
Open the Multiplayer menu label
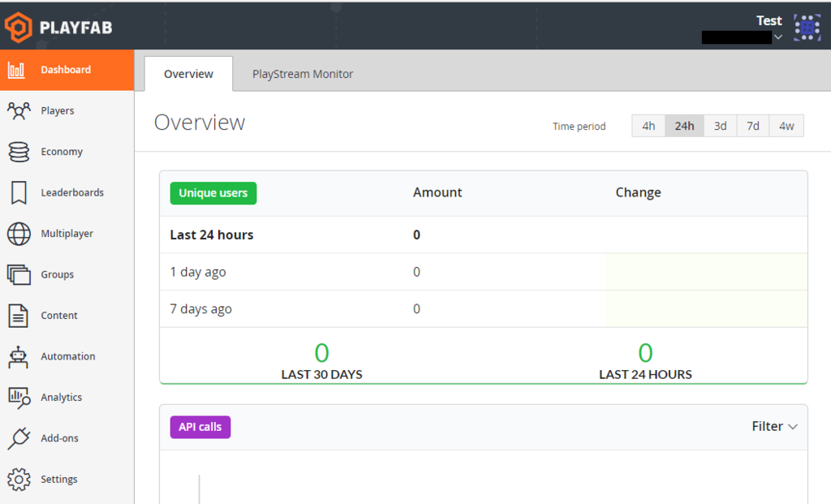[x=67, y=234]
